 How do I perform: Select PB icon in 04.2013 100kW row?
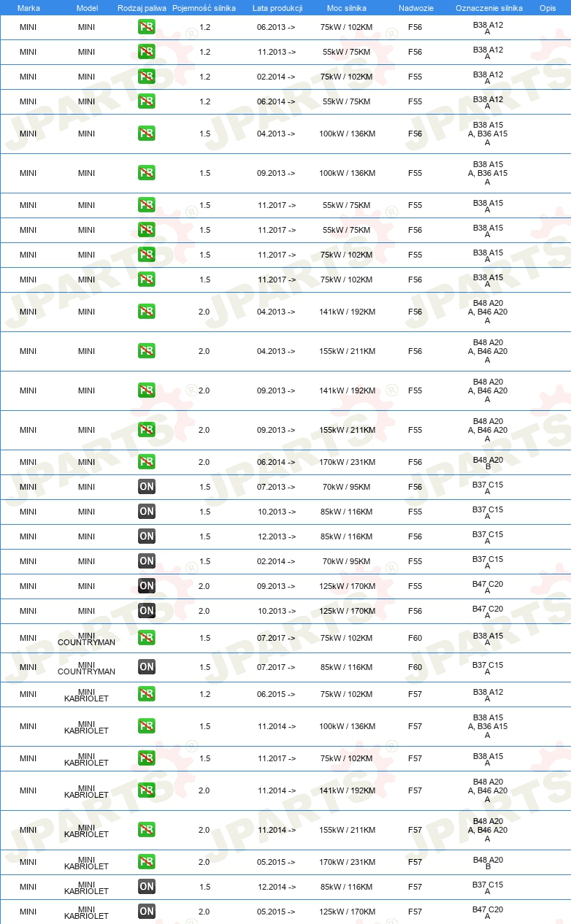pos(147,134)
